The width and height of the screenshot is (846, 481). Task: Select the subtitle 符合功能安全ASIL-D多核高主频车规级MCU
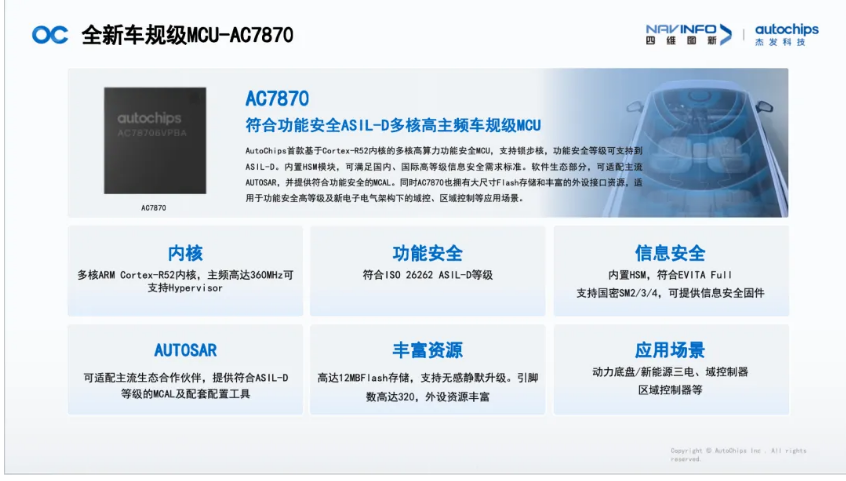tap(392, 125)
